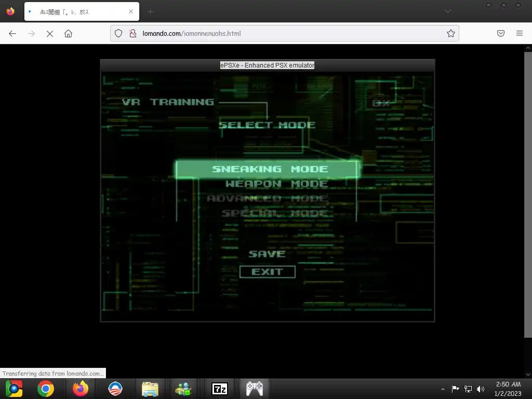This screenshot has width=532, height=399.
Task: Open the messenger people taskbar icon
Action: click(183, 389)
